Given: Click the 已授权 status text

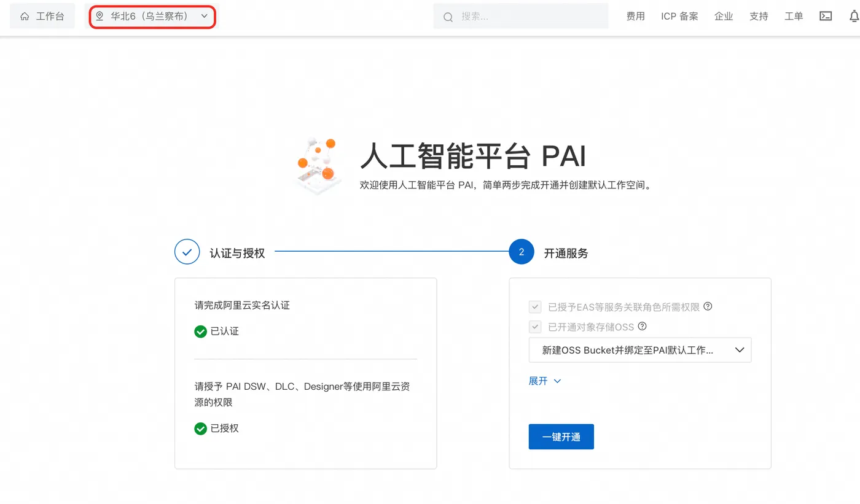Looking at the screenshot, I should 225,428.
